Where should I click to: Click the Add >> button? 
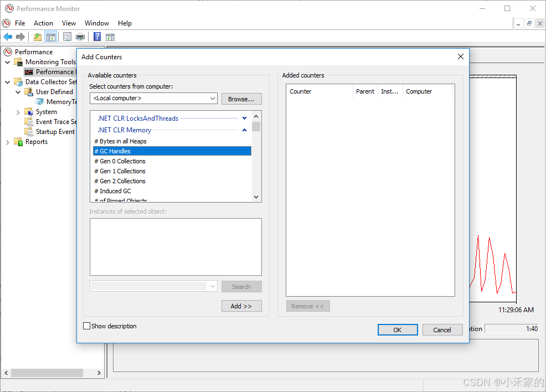click(x=241, y=306)
